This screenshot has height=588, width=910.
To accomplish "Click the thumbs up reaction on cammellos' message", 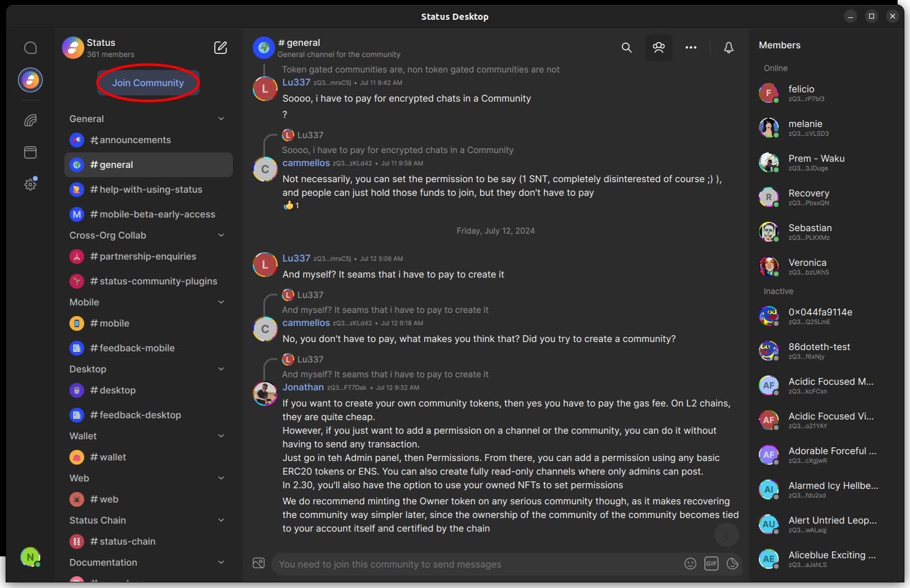I will click(291, 206).
